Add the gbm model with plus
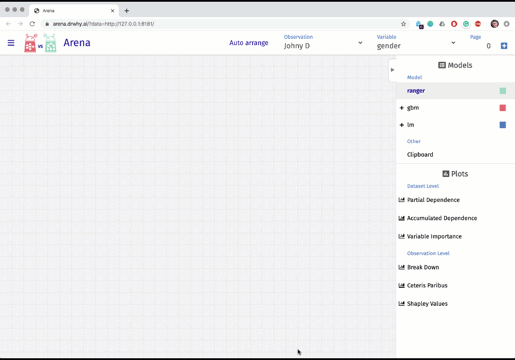515x360 pixels. pyautogui.click(x=402, y=108)
